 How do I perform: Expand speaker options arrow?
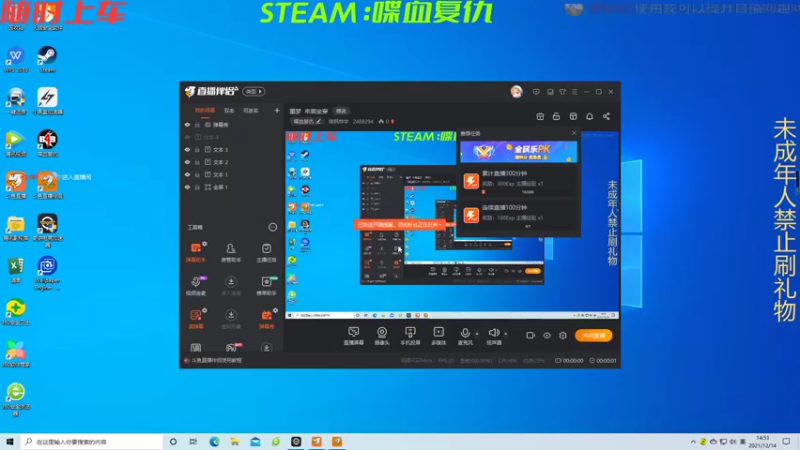(506, 334)
